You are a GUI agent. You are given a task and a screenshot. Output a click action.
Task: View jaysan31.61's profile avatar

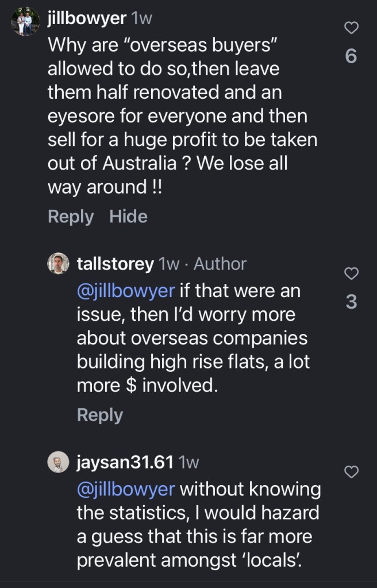tap(59, 463)
